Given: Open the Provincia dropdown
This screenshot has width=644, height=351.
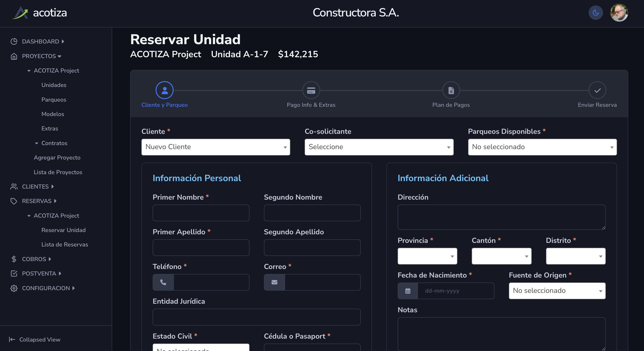Looking at the screenshot, I should pos(427,256).
